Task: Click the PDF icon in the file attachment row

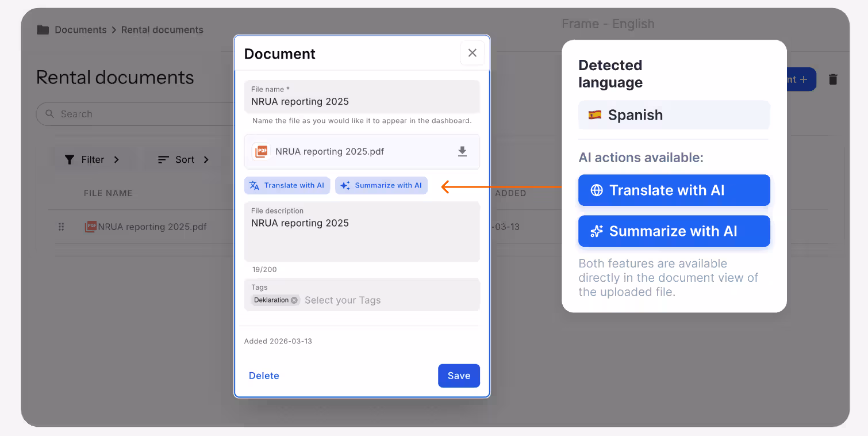Action: pyautogui.click(x=262, y=151)
